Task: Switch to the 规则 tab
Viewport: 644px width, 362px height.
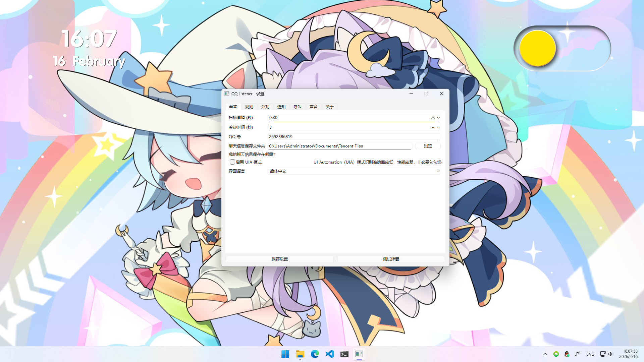Action: pyautogui.click(x=249, y=107)
